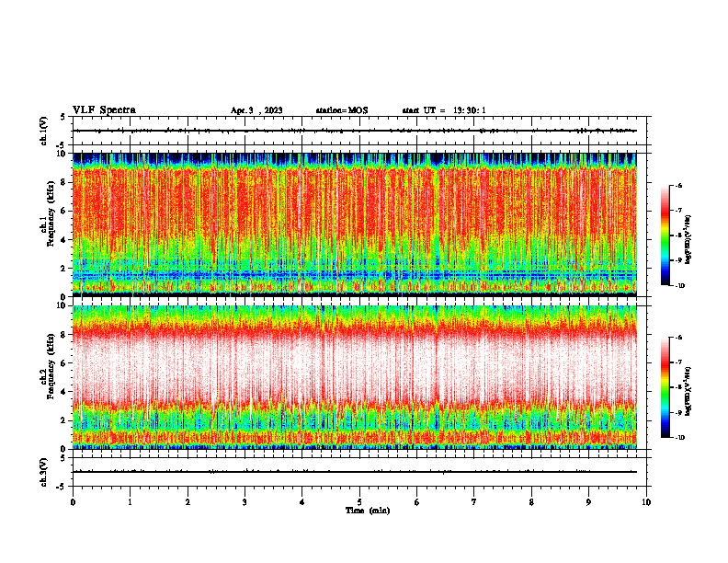Click the "Time (min)" axis label
The image size is (728, 563).
368,511
